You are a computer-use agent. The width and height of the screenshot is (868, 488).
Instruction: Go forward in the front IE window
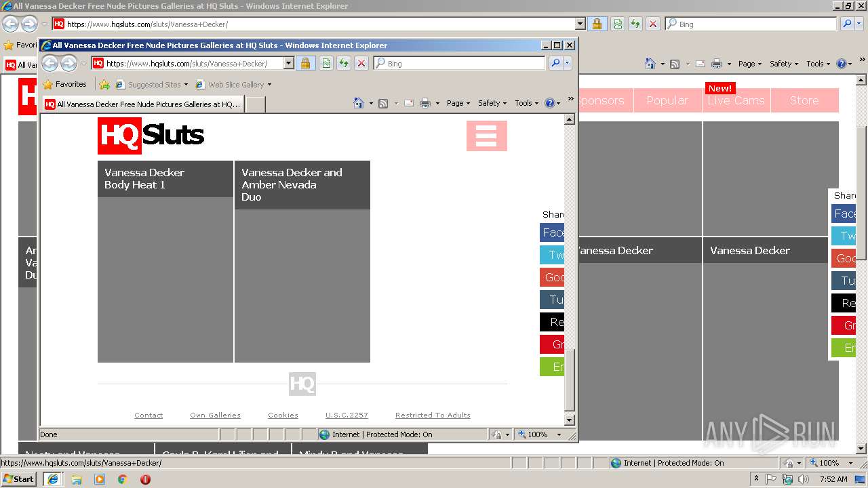click(x=68, y=64)
